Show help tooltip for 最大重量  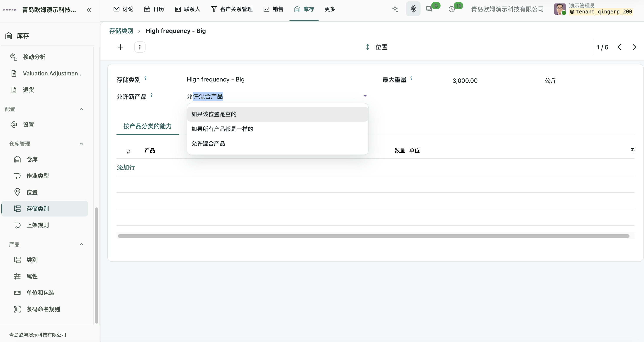411,78
